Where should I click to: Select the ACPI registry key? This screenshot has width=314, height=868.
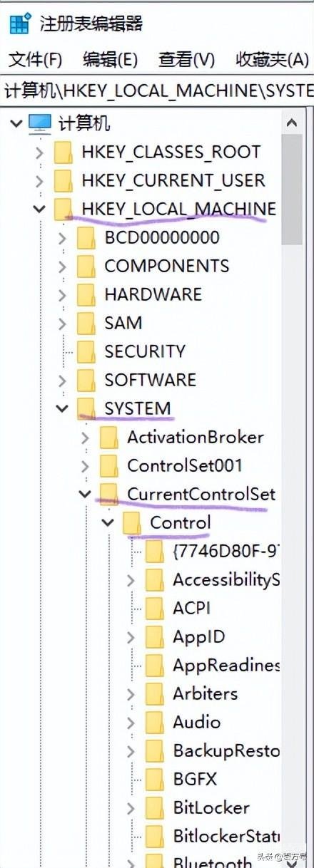pyautogui.click(x=191, y=608)
